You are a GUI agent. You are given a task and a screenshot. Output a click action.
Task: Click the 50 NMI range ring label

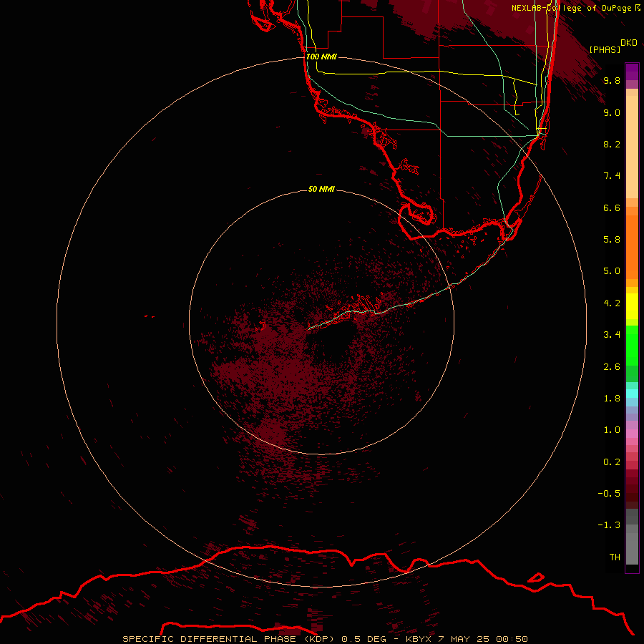(321, 189)
